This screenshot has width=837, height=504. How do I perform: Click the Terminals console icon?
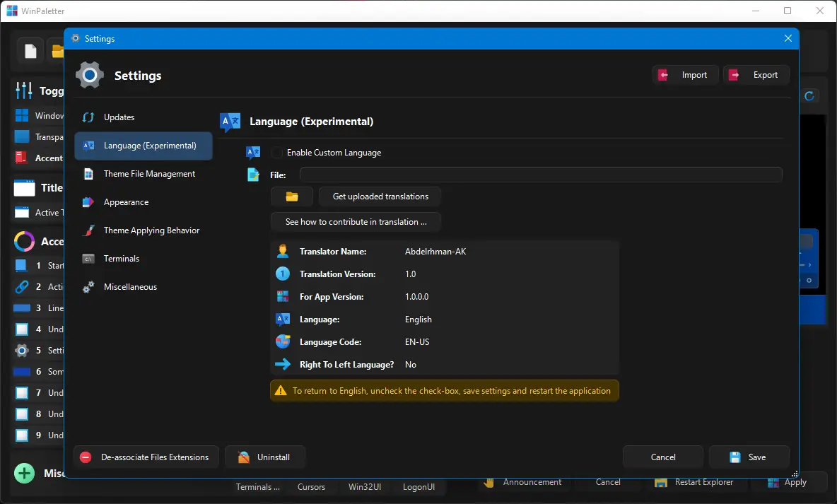(88, 259)
